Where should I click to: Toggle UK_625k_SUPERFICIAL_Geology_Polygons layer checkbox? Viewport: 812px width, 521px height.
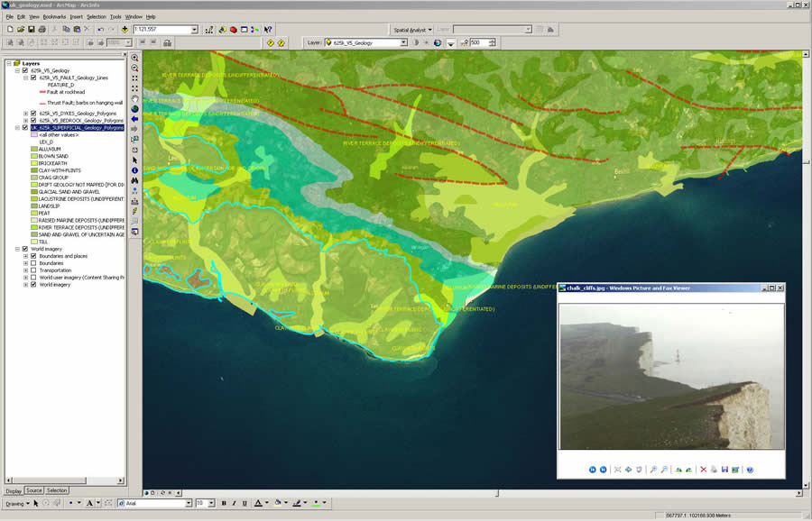pyautogui.click(x=25, y=127)
